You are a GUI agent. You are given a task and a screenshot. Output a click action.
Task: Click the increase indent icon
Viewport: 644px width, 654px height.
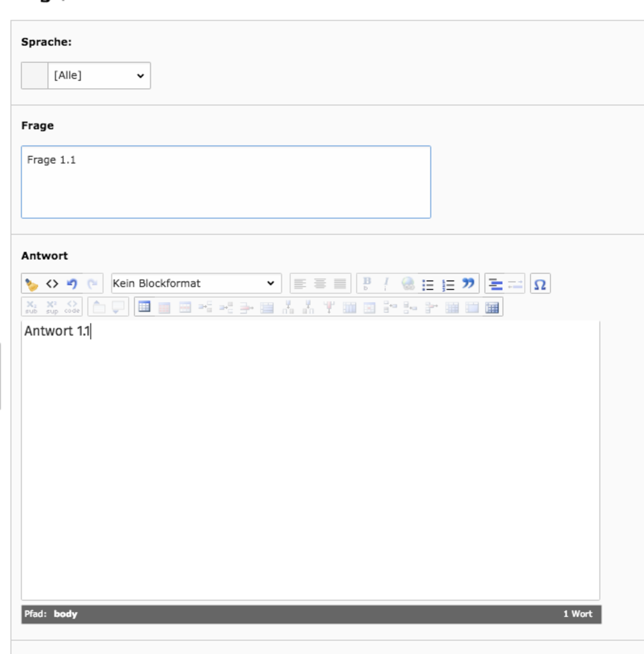tap(495, 284)
